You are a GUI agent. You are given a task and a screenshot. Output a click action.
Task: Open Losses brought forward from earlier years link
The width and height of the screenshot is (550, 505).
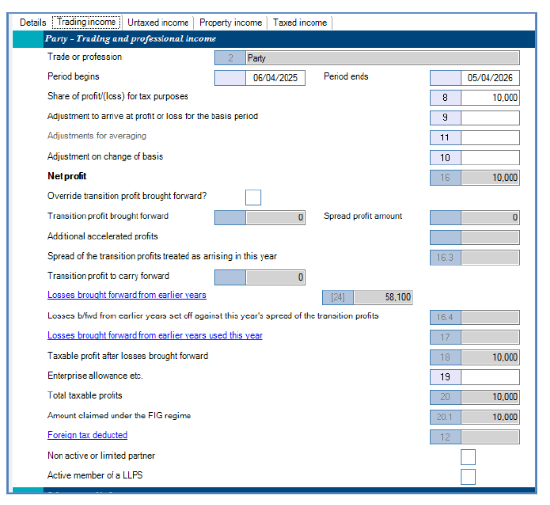coord(127,295)
